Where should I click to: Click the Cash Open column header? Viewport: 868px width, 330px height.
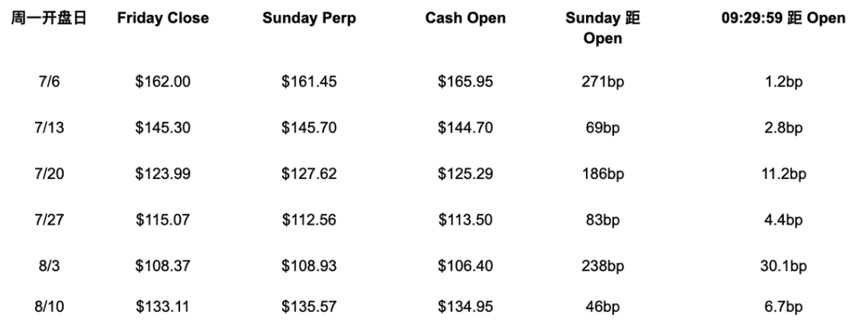point(465,18)
